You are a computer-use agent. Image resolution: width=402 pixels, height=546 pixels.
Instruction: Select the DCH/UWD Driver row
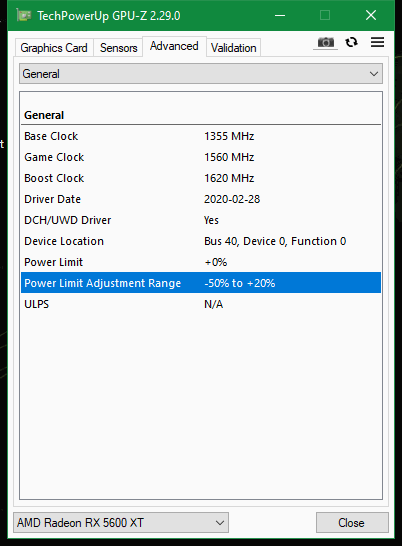coord(201,220)
